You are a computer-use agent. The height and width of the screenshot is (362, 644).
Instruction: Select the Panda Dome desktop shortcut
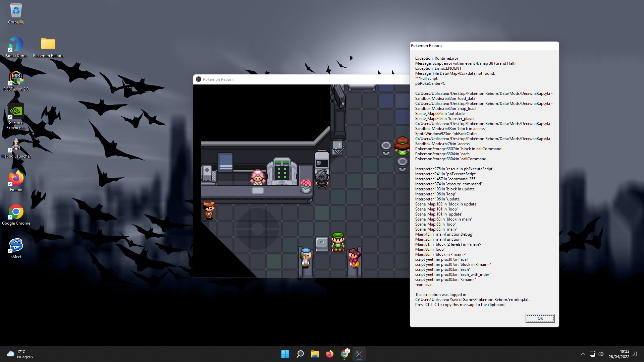(x=16, y=47)
